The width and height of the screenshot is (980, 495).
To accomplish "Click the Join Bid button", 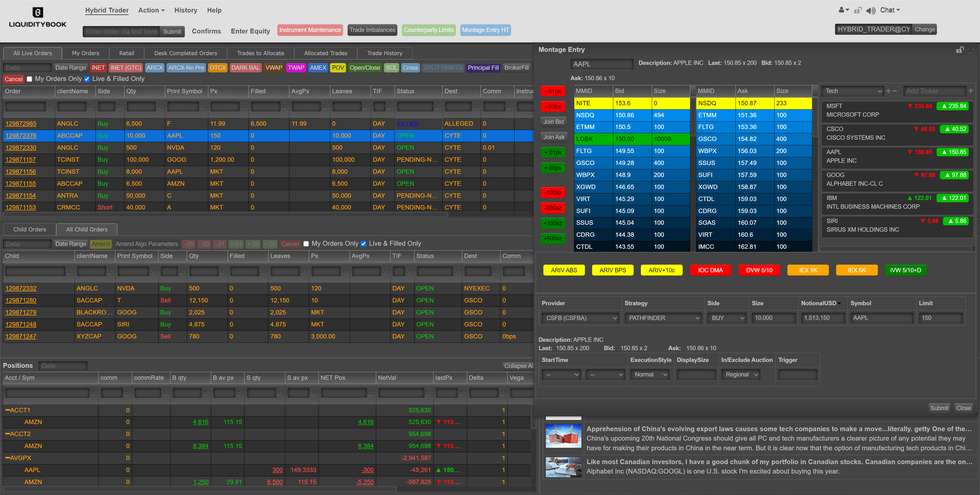I will 553,122.
